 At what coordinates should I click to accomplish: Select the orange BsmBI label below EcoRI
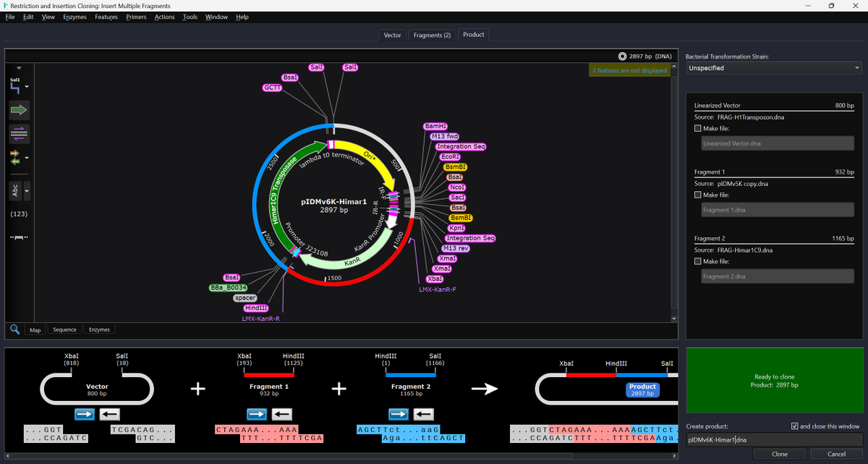pyautogui.click(x=456, y=166)
